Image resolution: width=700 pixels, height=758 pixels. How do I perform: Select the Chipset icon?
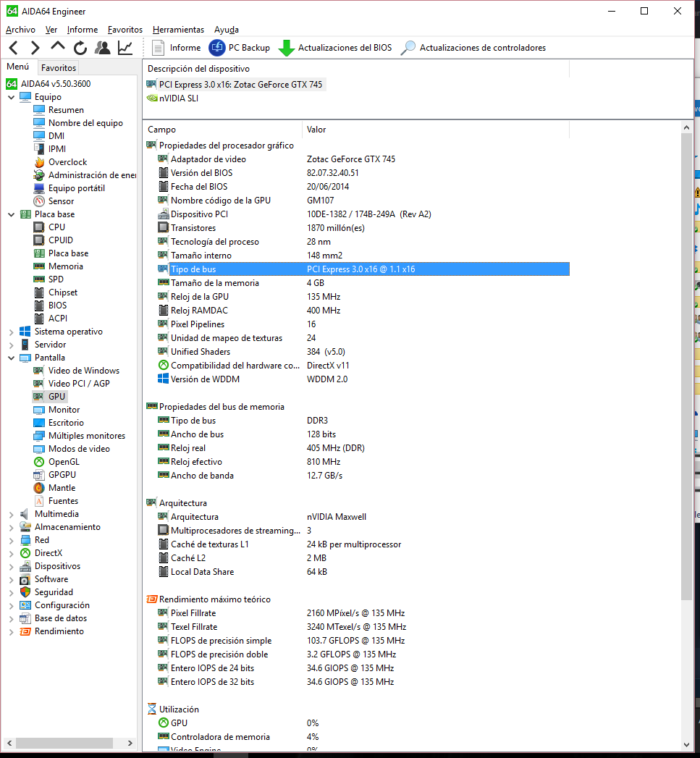38,292
